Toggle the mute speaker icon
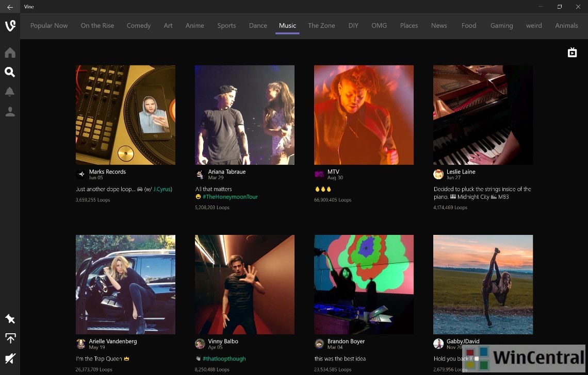Image resolution: width=588 pixels, height=375 pixels. (10, 359)
